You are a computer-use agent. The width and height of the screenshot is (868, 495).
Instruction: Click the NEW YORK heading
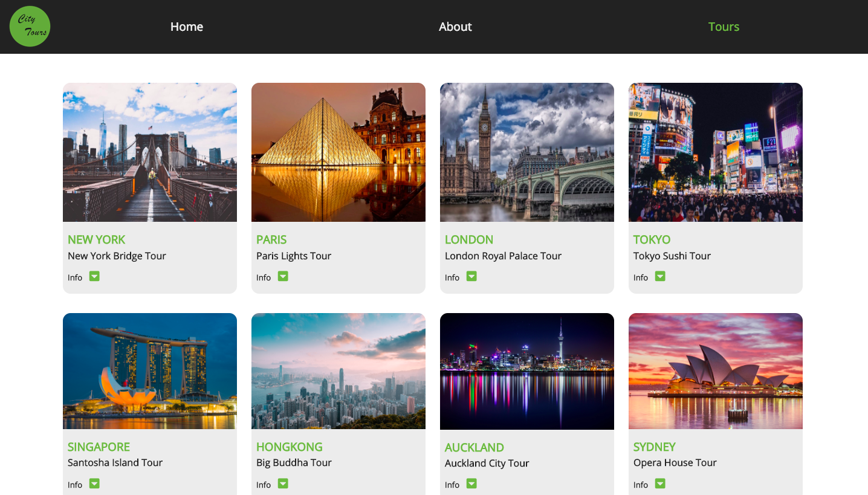coord(97,239)
